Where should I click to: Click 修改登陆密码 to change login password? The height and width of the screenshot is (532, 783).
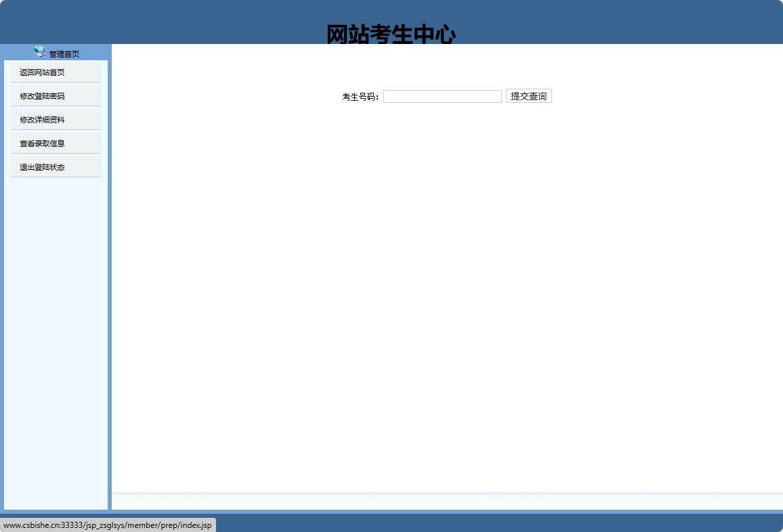click(x=43, y=95)
